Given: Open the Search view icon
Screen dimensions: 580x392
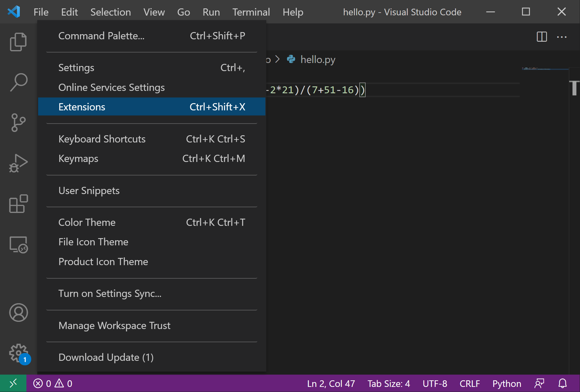Looking at the screenshot, I should pyautogui.click(x=18, y=82).
